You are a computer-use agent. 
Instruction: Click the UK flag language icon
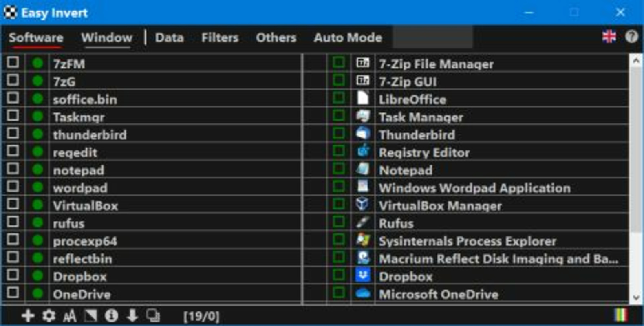(609, 37)
